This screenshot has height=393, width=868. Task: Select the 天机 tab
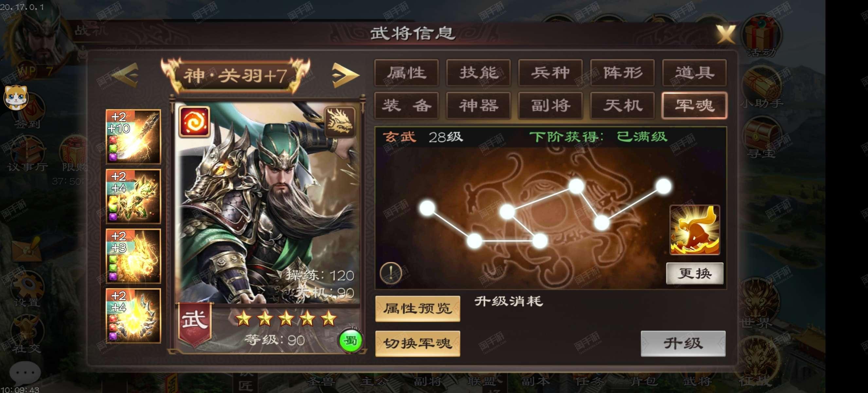point(622,105)
